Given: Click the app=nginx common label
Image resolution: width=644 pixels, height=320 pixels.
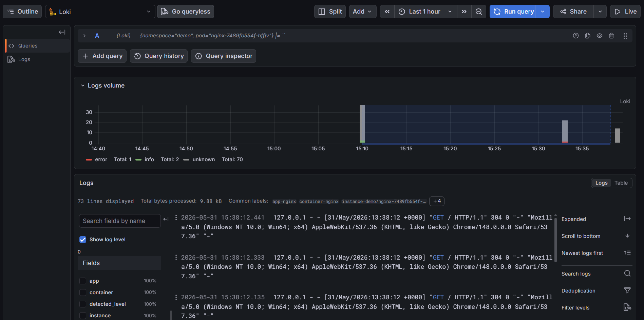Looking at the screenshot, I should (284, 202).
